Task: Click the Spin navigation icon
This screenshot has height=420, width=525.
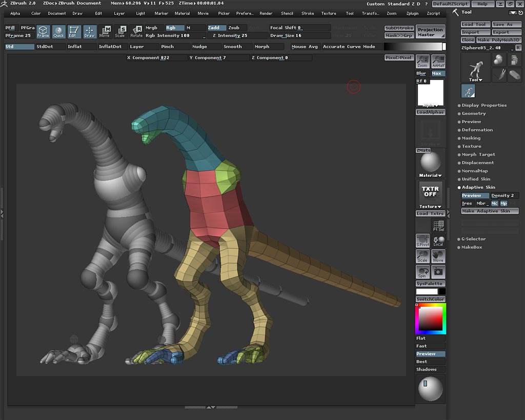Action: 422,272
